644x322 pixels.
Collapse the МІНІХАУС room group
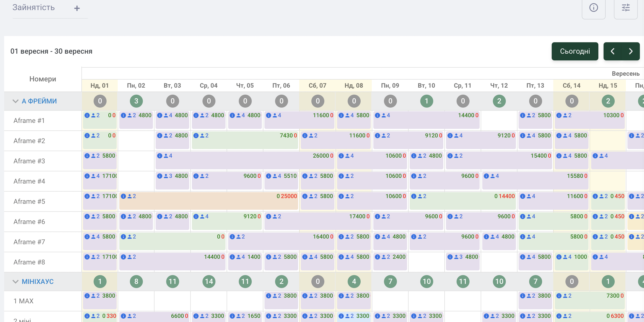click(x=16, y=282)
